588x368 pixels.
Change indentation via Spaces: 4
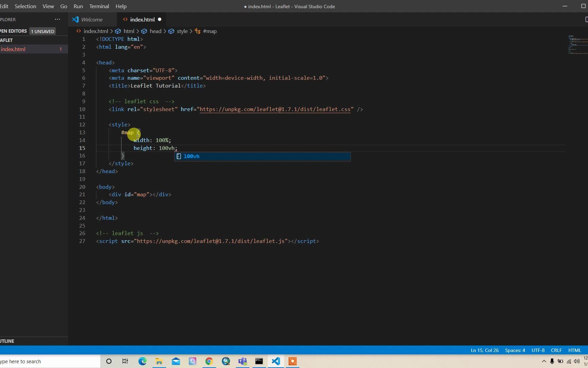(x=515, y=350)
